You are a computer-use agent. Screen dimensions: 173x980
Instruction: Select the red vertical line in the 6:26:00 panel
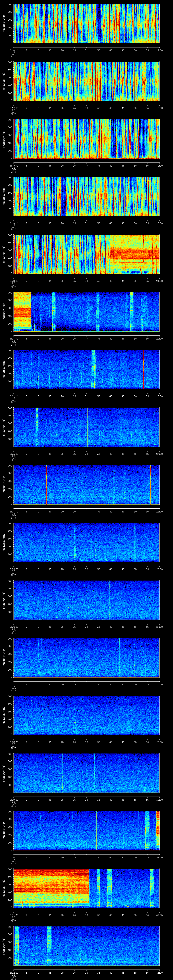109,600
